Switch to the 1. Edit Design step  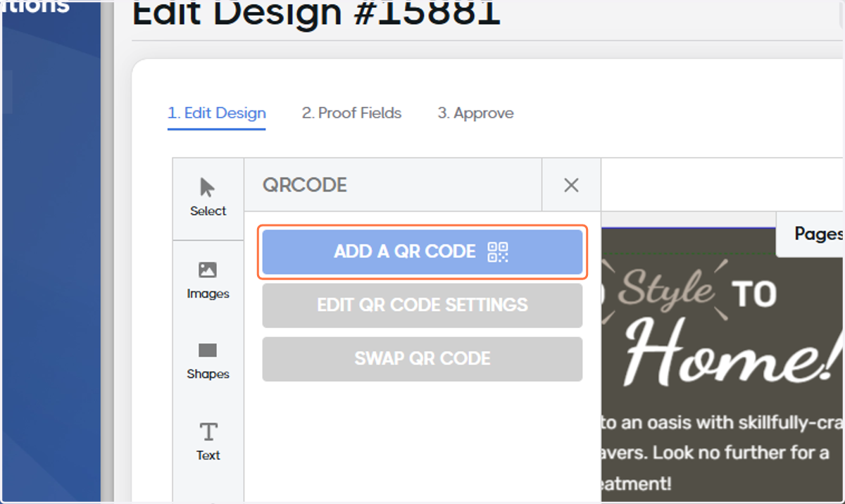216,113
